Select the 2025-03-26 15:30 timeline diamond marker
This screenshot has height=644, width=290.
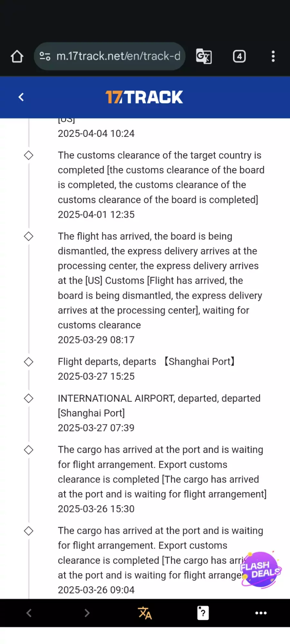pos(29,450)
